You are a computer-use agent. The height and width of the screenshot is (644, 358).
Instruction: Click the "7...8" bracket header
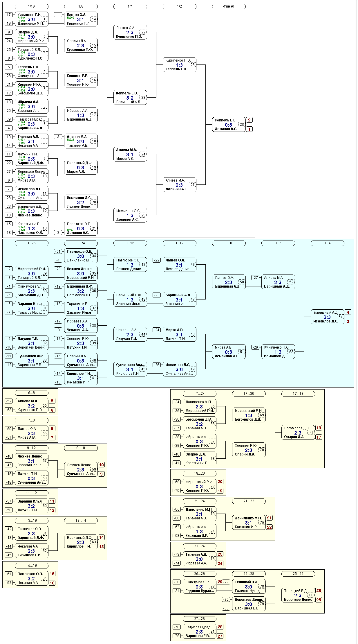coord(31,420)
